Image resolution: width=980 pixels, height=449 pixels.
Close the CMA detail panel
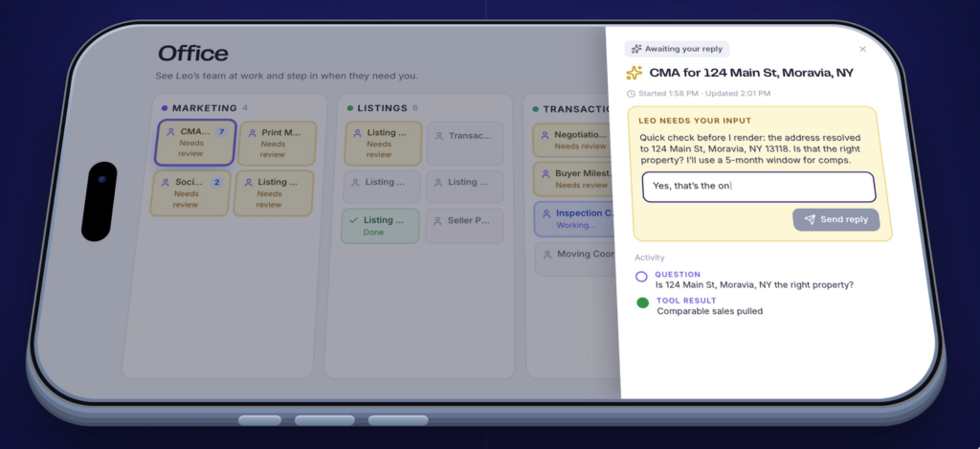(862, 49)
